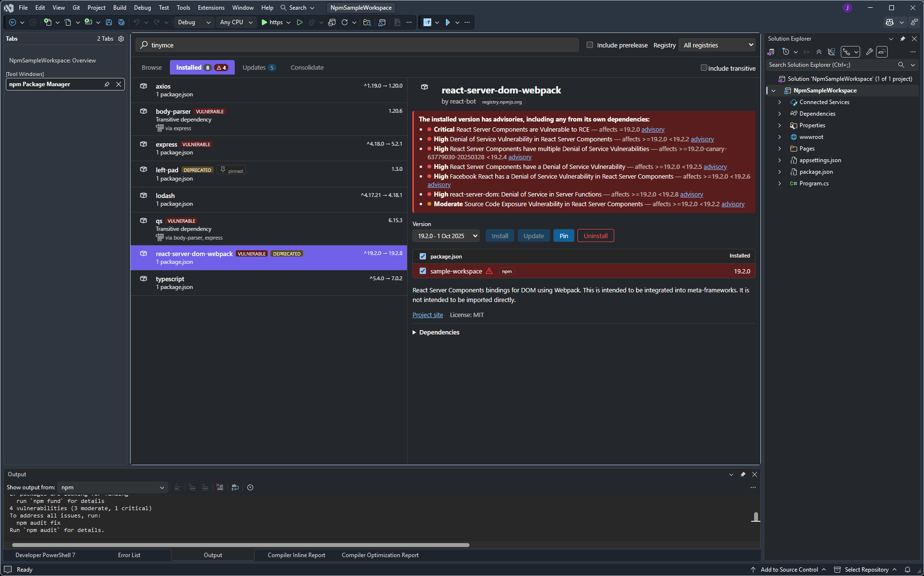Open advisory link for Critical RCE vulnerability
Viewport: 924px width, 576px height.
point(653,129)
